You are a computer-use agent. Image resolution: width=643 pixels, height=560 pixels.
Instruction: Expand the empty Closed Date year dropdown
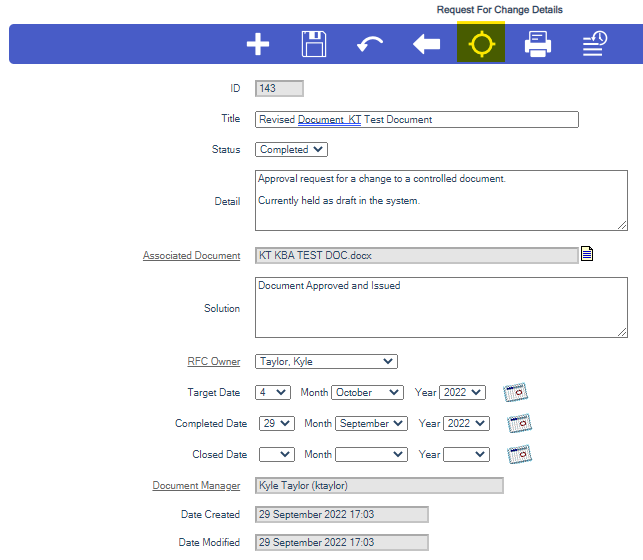466,455
